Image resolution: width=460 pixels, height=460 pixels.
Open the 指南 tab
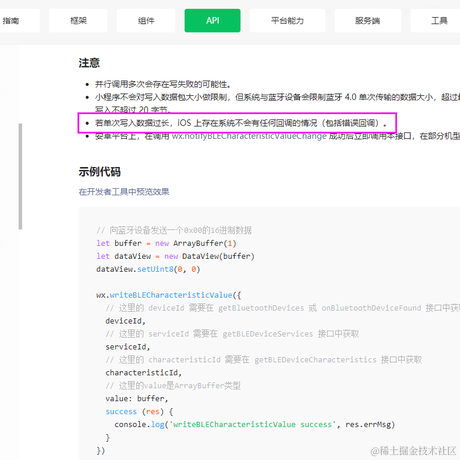tap(19, 21)
